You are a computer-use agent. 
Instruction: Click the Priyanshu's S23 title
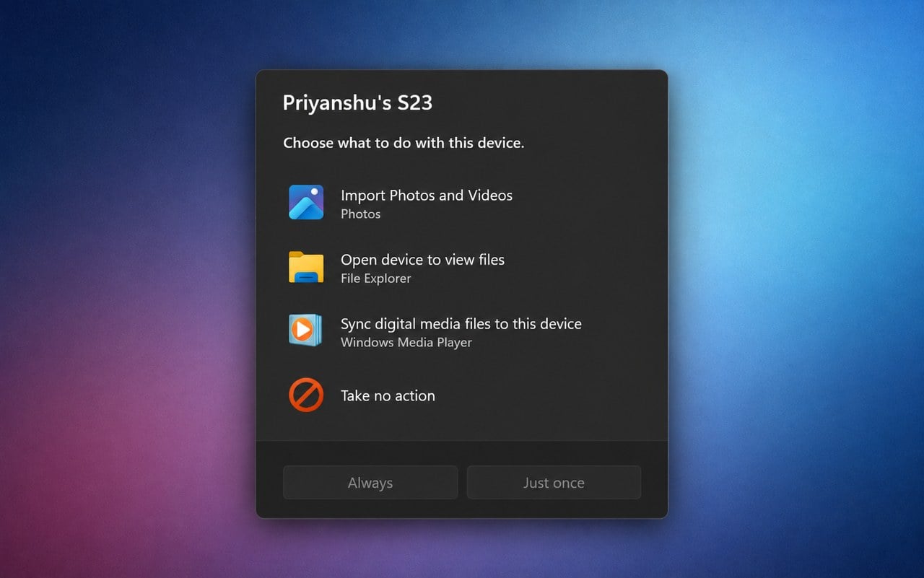point(357,103)
